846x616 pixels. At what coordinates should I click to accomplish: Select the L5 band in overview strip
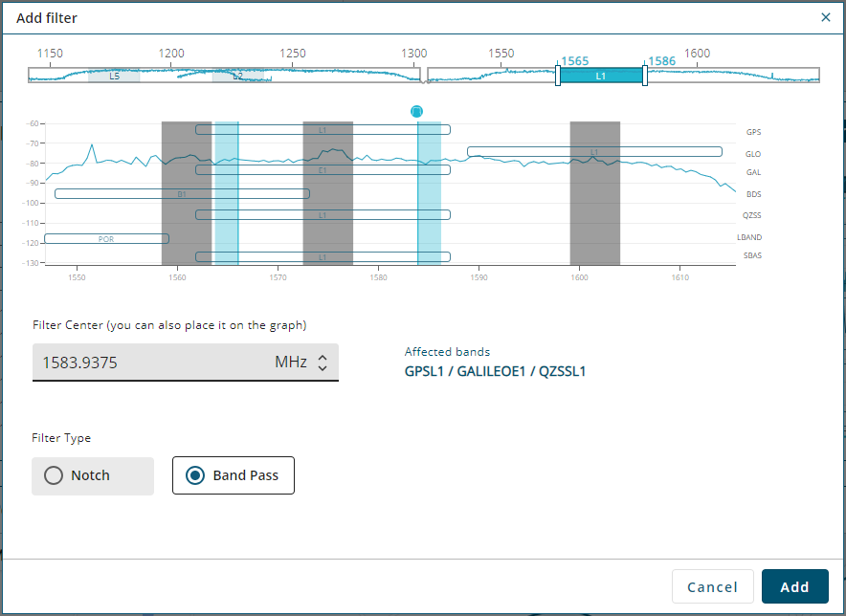114,76
